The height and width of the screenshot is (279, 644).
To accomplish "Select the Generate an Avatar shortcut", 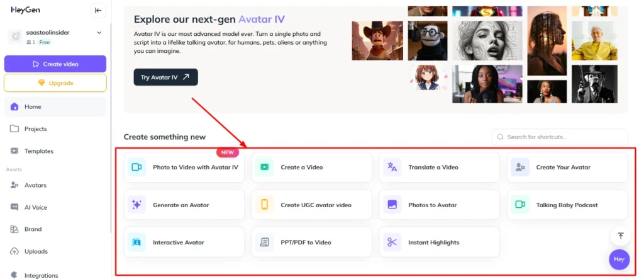I will (184, 205).
